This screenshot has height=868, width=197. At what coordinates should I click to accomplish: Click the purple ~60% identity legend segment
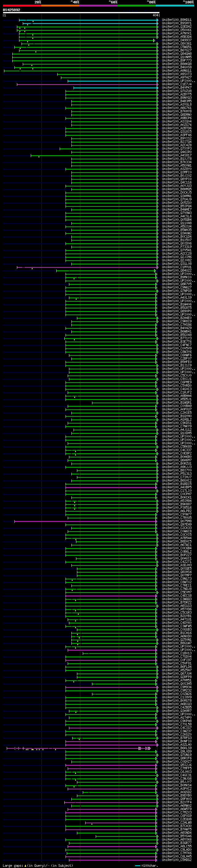point(99,6)
